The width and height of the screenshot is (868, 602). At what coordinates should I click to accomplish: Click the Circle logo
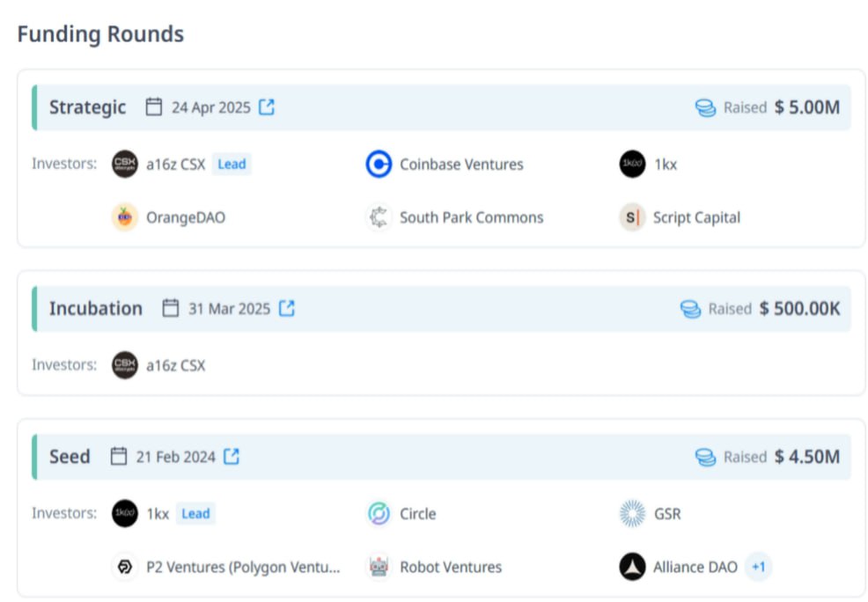379,513
